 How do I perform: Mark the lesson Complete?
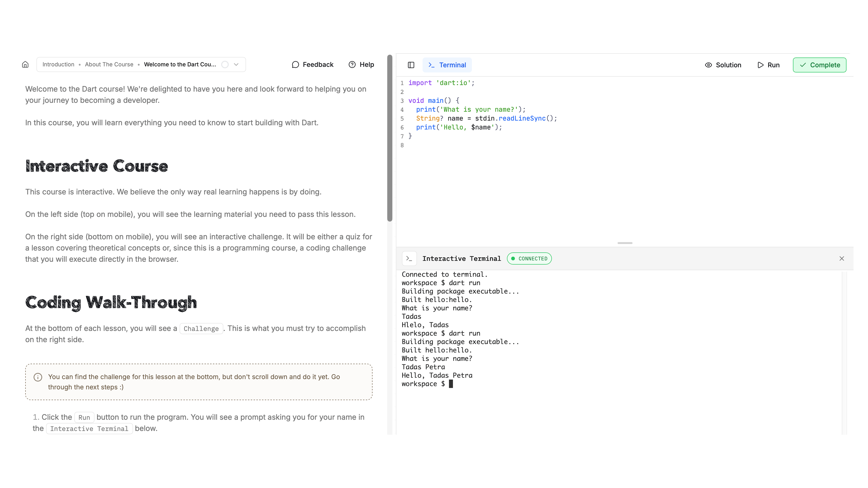click(819, 65)
